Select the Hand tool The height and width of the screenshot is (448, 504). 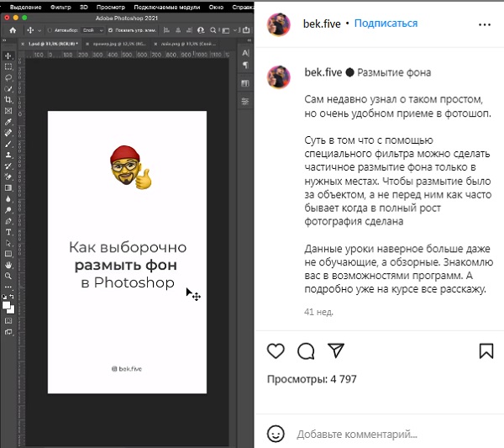pyautogui.click(x=8, y=265)
